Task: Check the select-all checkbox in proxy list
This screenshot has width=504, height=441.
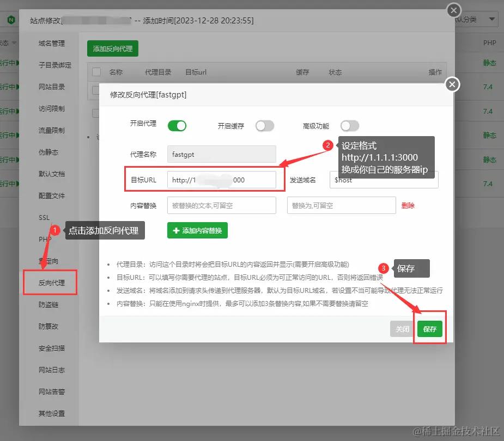Action: (x=95, y=72)
